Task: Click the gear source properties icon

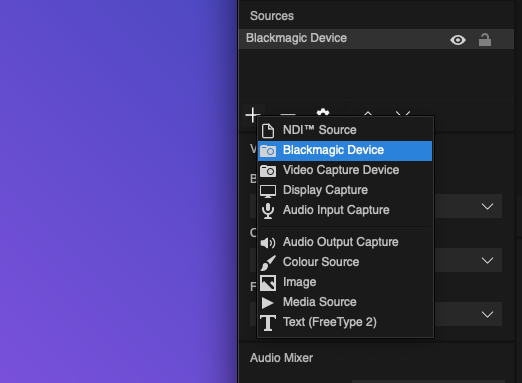Action: pos(323,112)
